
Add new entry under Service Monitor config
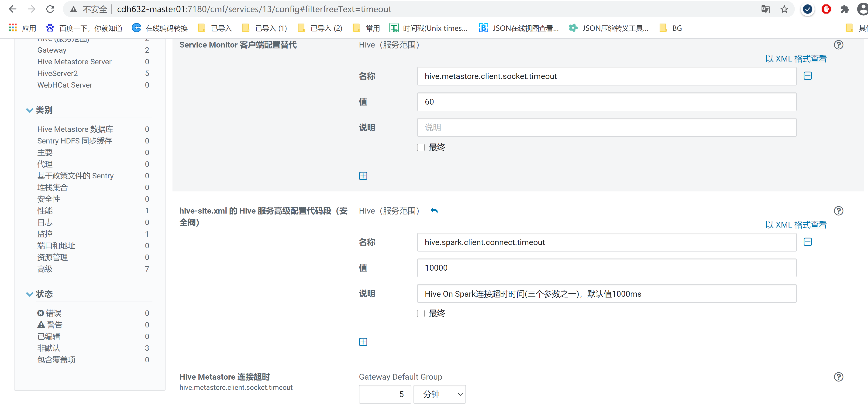tap(363, 176)
